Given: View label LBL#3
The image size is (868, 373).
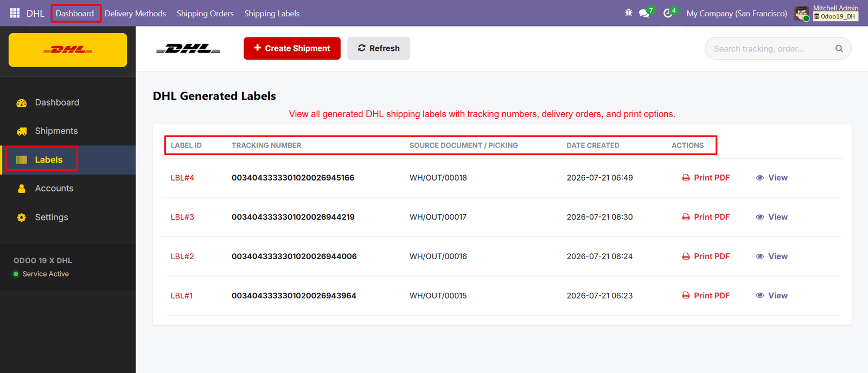Looking at the screenshot, I should (x=772, y=217).
